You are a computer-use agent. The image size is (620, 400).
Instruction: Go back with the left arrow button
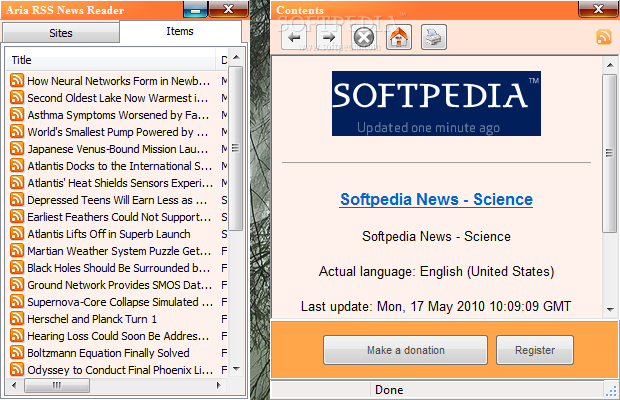(x=294, y=37)
